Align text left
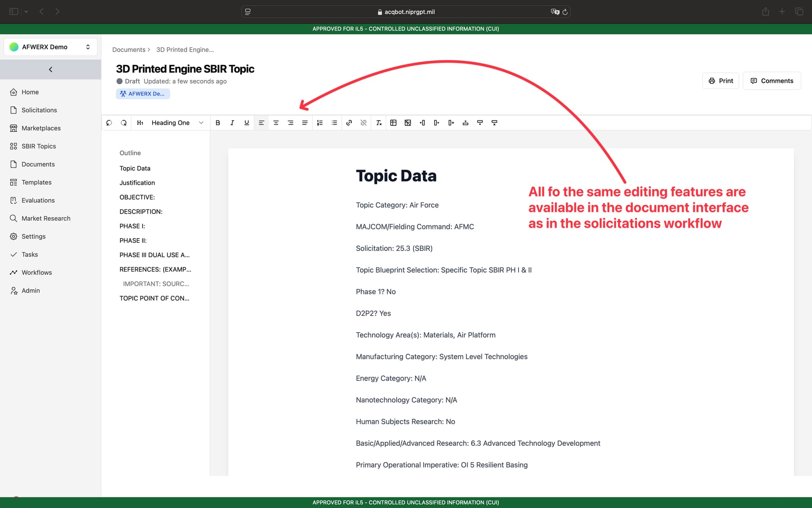 pyautogui.click(x=261, y=123)
